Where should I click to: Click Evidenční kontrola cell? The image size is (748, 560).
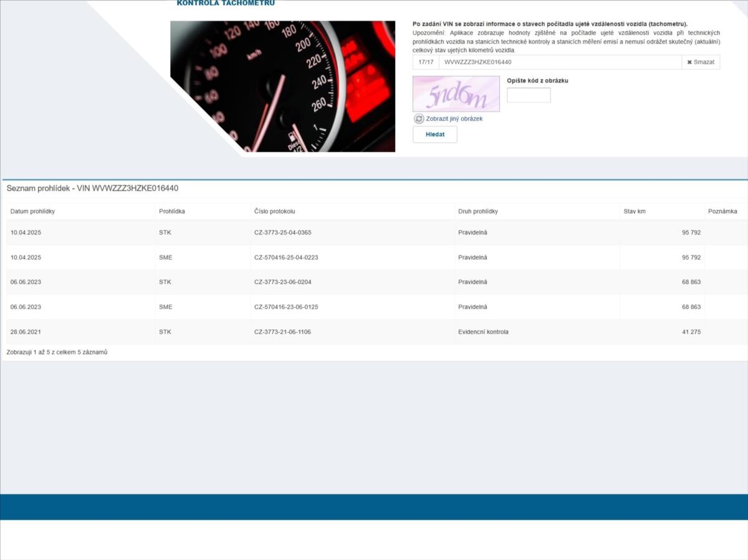(x=483, y=332)
